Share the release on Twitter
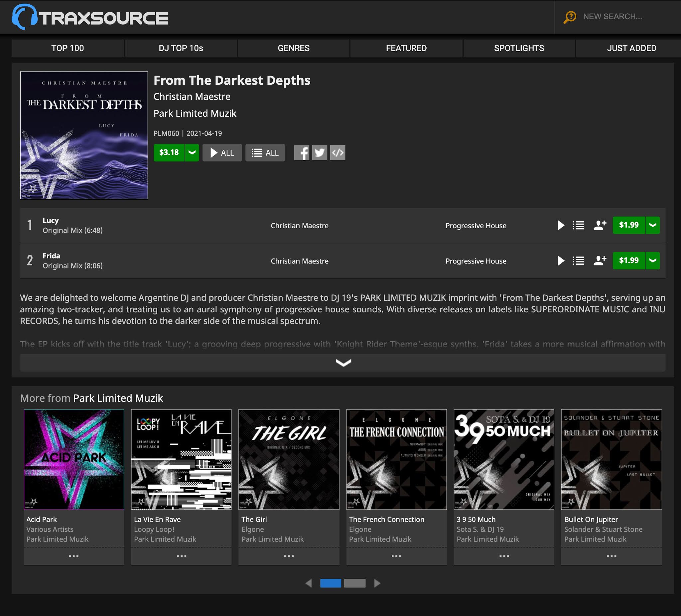The width and height of the screenshot is (681, 616). pos(320,153)
